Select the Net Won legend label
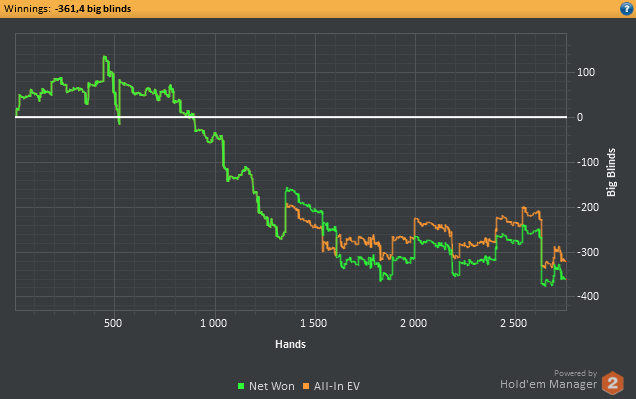Image resolution: width=636 pixels, height=399 pixels. [272, 386]
